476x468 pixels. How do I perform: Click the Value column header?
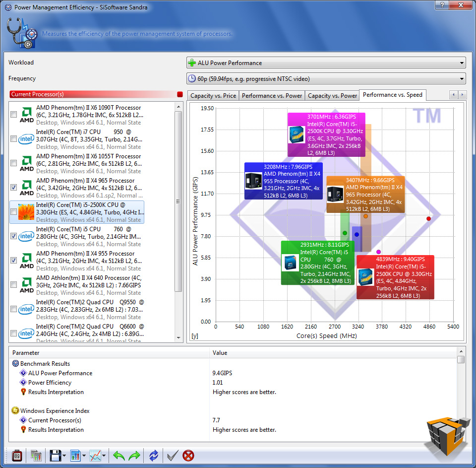(333, 352)
